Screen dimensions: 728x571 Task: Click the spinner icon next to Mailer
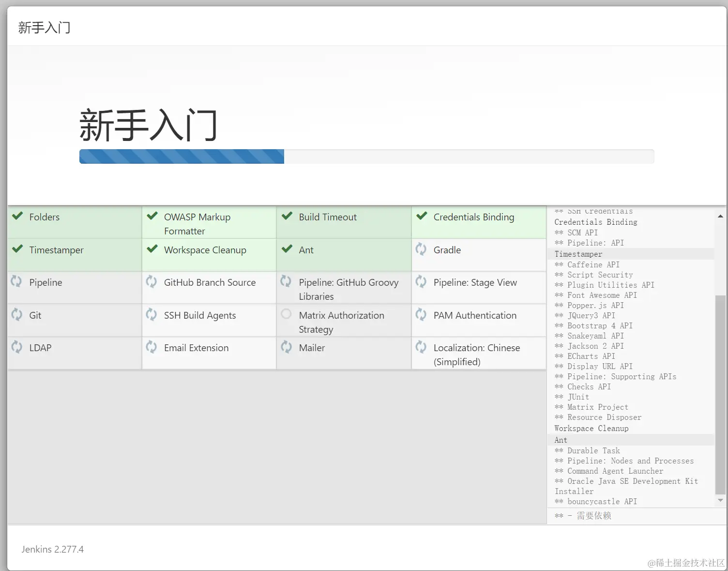[x=286, y=347]
